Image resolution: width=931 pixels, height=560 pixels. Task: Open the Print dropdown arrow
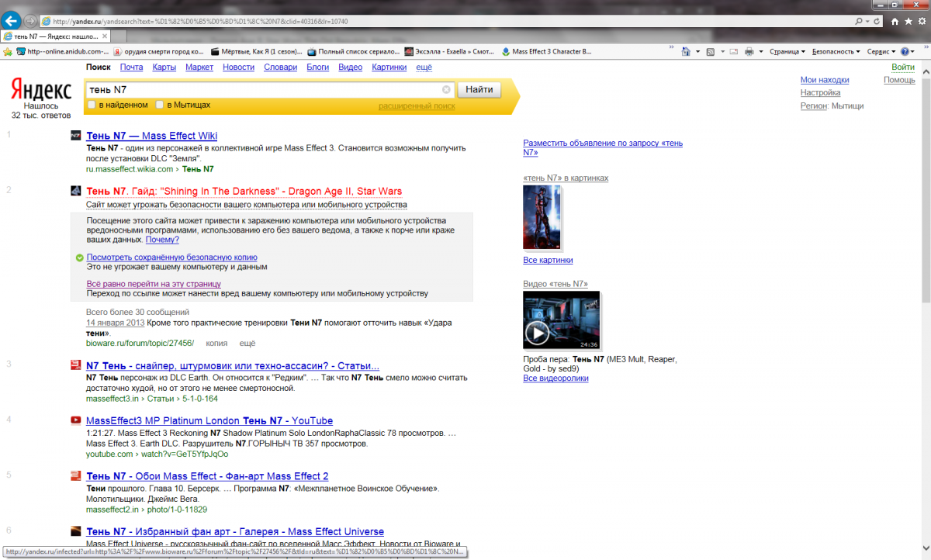pyautogui.click(x=760, y=52)
